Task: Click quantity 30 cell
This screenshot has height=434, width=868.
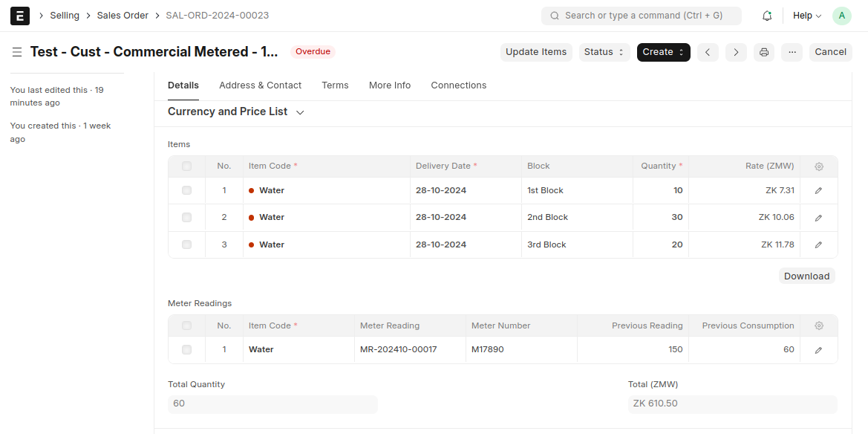Action: coord(660,218)
